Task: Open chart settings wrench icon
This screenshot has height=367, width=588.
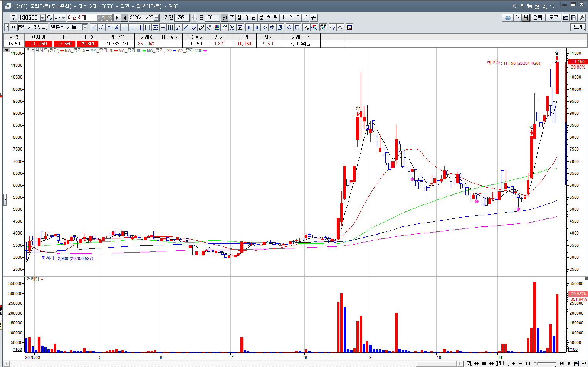Action: pos(582,18)
